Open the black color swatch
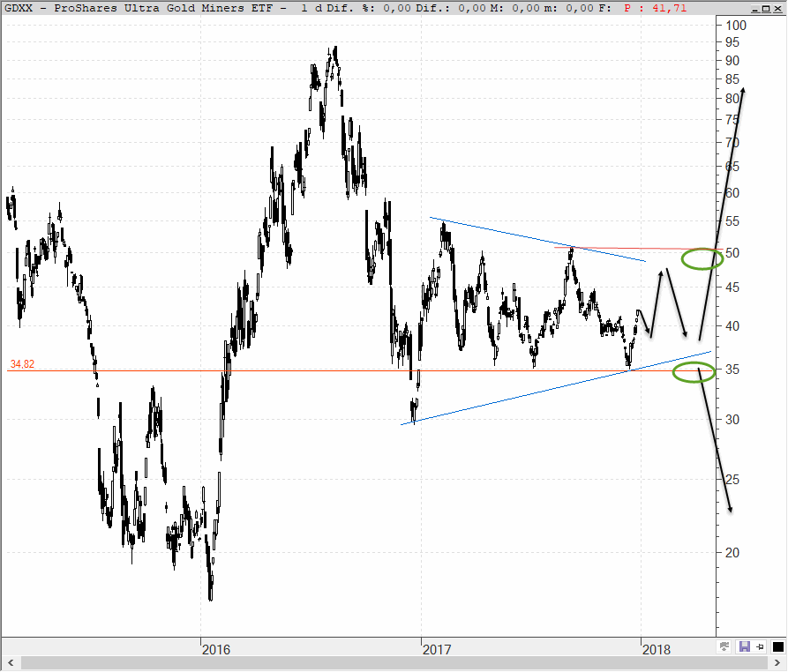The image size is (788, 672). point(777,647)
